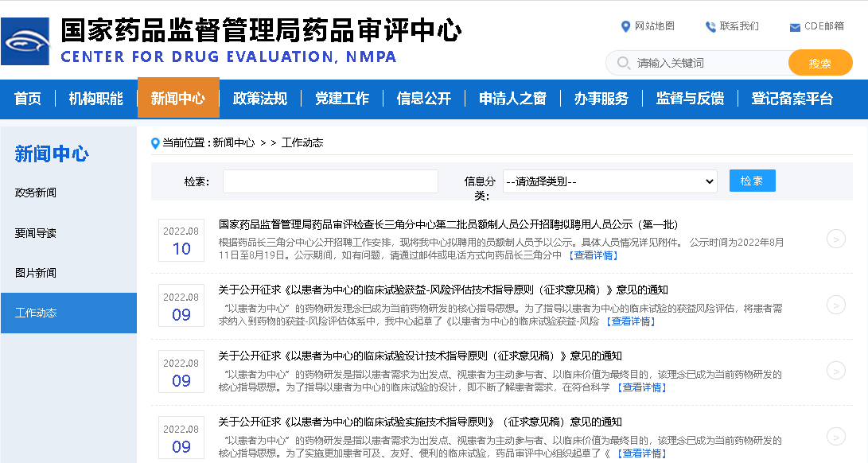This screenshot has height=463, width=868.
Task: Click the site map pin icon
Action: [x=625, y=26]
